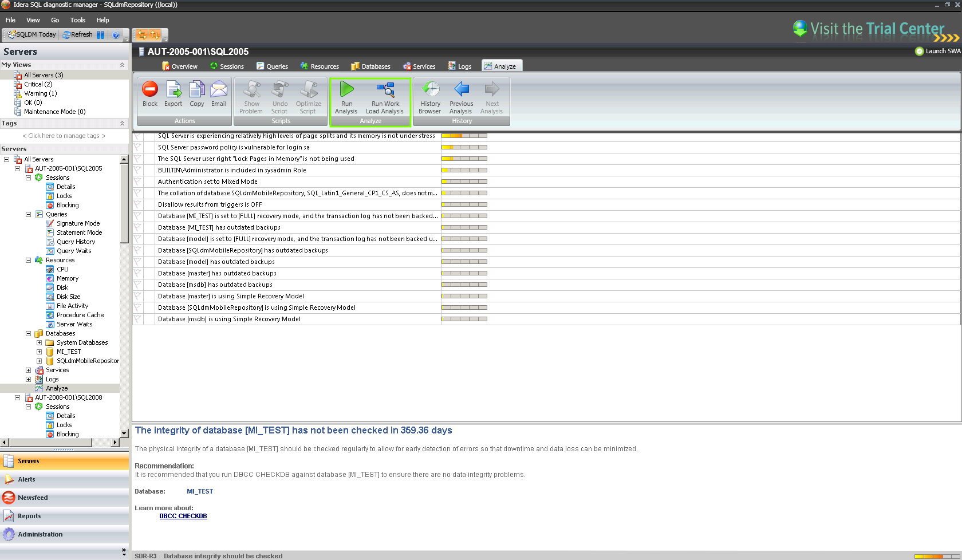Image resolution: width=962 pixels, height=560 pixels.
Task: Expand the System Databases node
Action: (x=39, y=342)
